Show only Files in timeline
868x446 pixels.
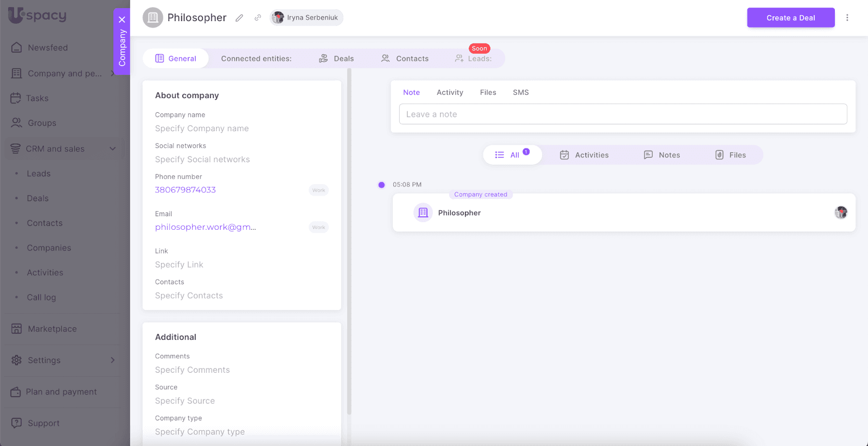(x=730, y=155)
